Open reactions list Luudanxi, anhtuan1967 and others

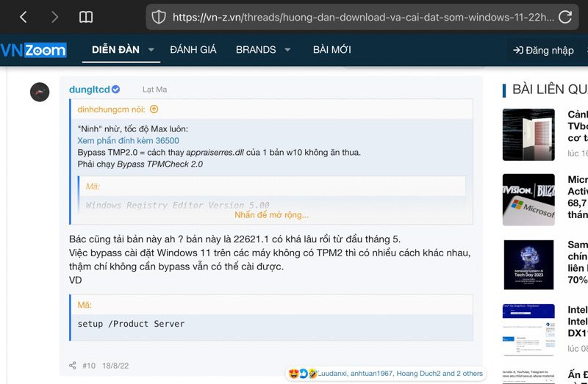tap(401, 374)
